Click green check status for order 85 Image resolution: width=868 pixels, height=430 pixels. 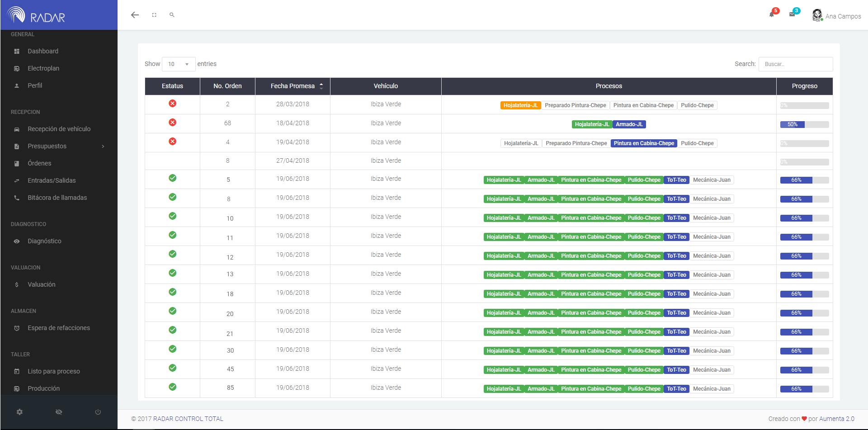click(172, 387)
